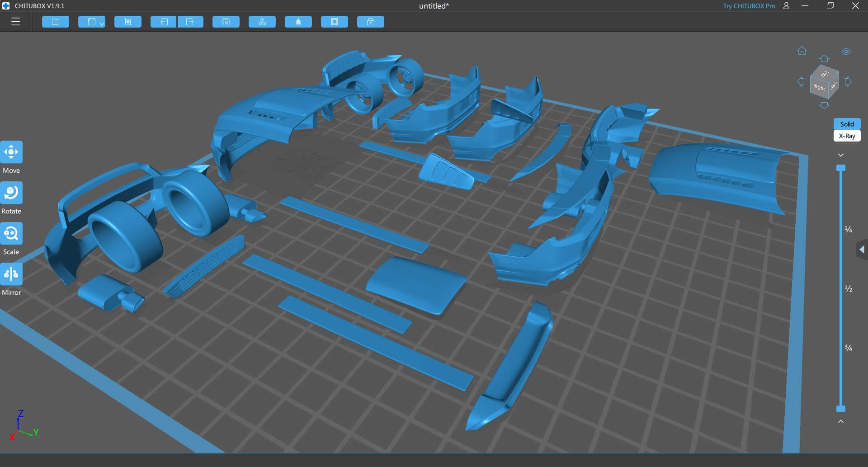The width and height of the screenshot is (868, 467).
Task: Jump layer slider to ¼ mark
Action: tap(849, 230)
